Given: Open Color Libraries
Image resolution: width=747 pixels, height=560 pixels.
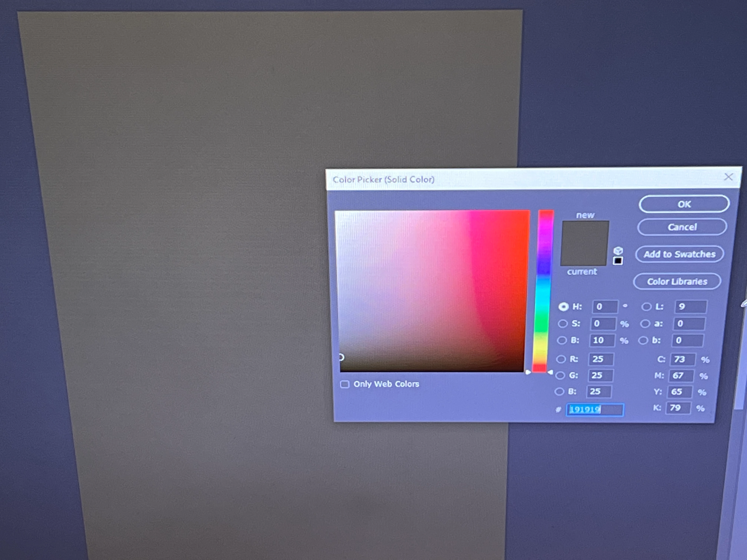Looking at the screenshot, I should [x=677, y=281].
